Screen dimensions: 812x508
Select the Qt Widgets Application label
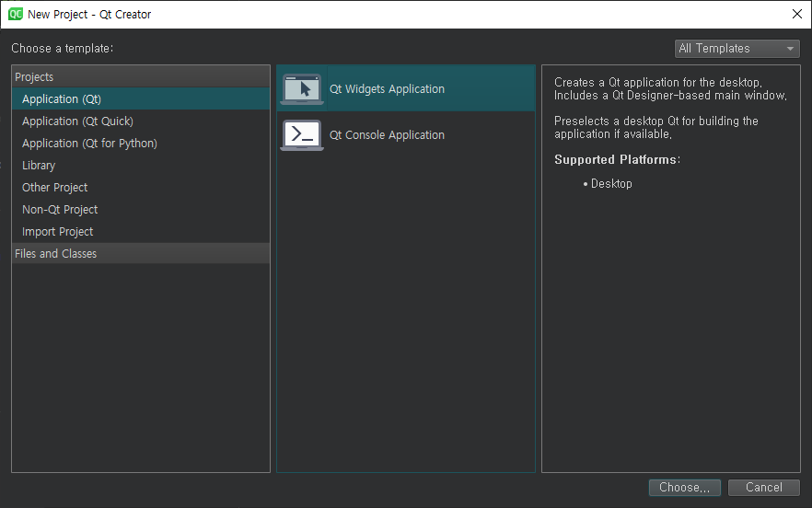click(387, 89)
